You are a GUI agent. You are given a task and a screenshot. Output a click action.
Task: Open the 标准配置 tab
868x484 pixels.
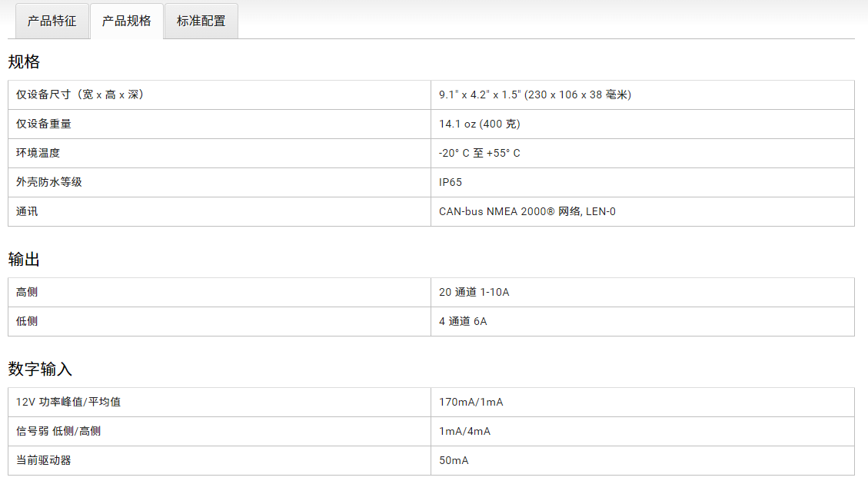tap(201, 21)
